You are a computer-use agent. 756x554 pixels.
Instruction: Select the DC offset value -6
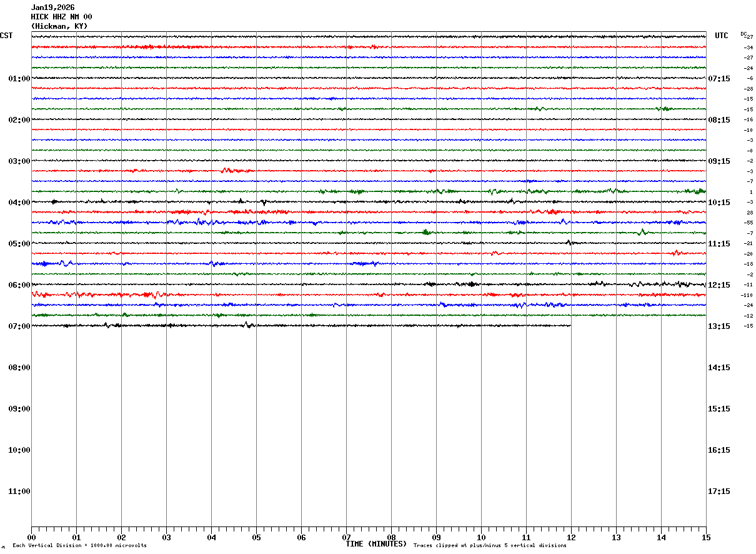(750, 78)
